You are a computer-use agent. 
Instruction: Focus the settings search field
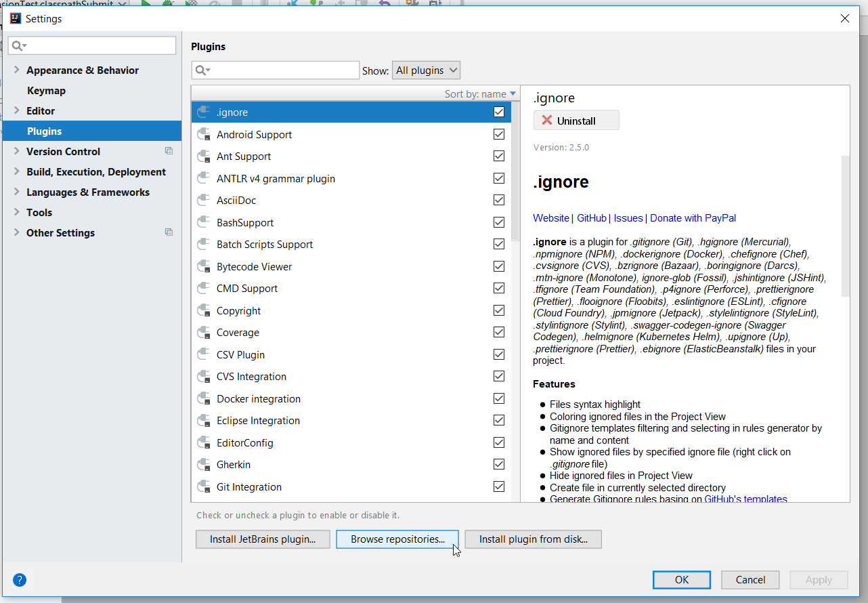(x=92, y=46)
